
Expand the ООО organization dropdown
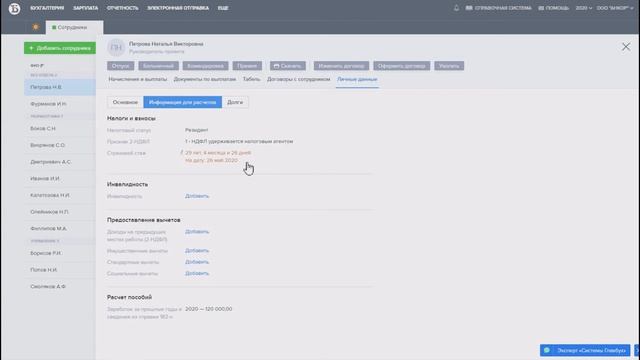pos(615,8)
